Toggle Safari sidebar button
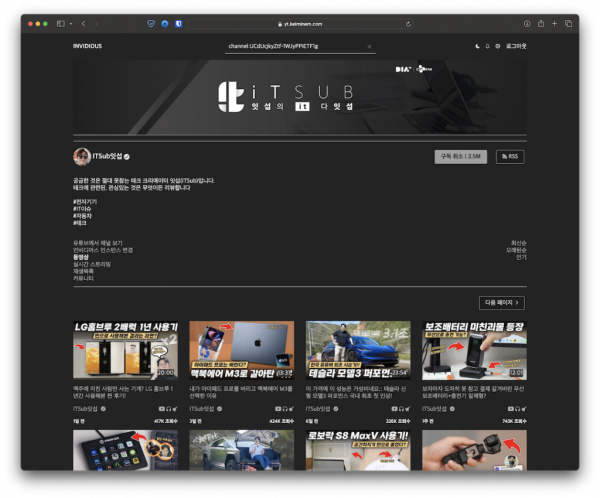This screenshot has height=498, width=600. pyautogui.click(x=61, y=22)
